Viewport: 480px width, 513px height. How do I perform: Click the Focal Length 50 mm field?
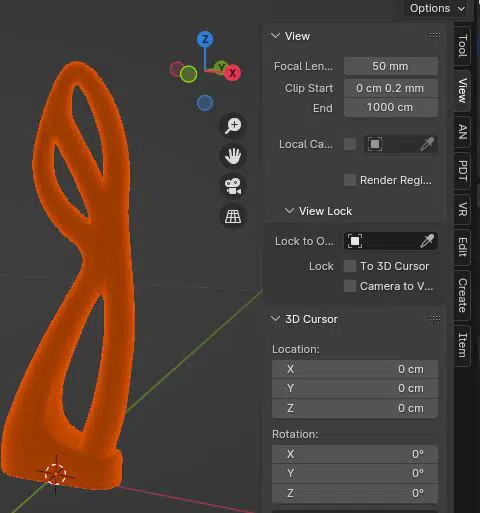click(x=391, y=66)
